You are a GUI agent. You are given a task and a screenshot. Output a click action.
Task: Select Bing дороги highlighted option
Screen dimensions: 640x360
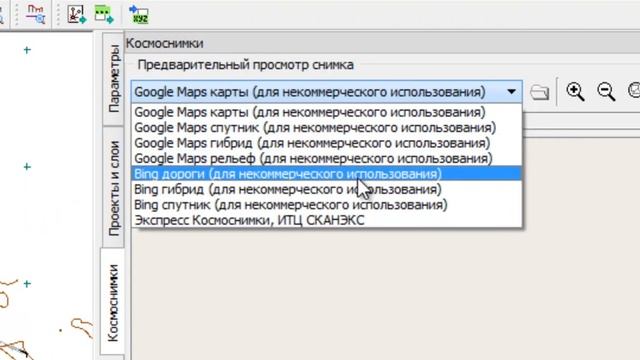pos(327,174)
